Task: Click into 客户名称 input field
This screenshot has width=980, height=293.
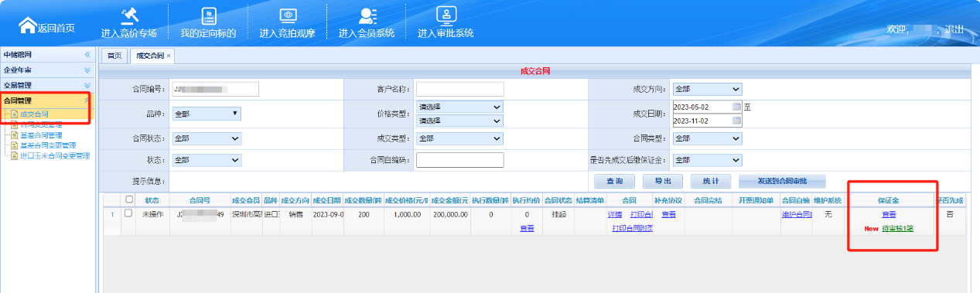Action: tap(459, 89)
